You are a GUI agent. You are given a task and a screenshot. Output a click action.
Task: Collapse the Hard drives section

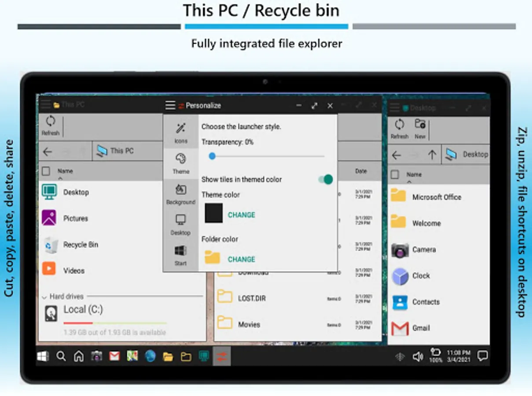[44, 297]
